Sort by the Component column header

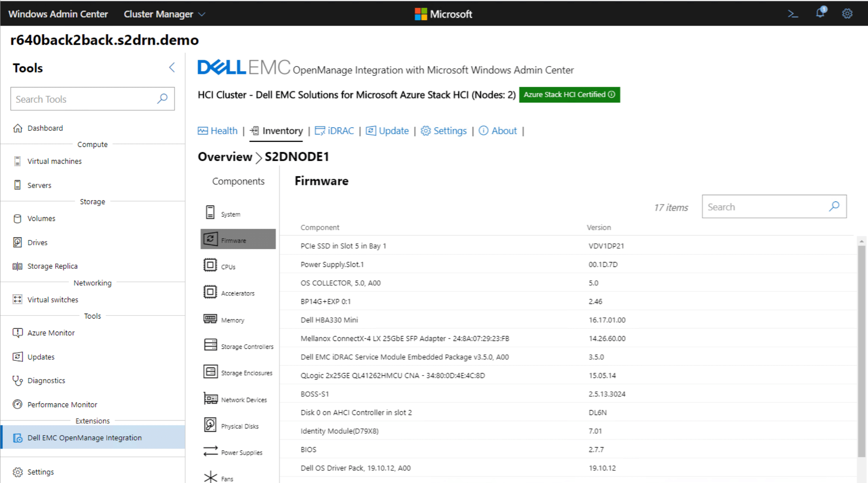pos(320,227)
